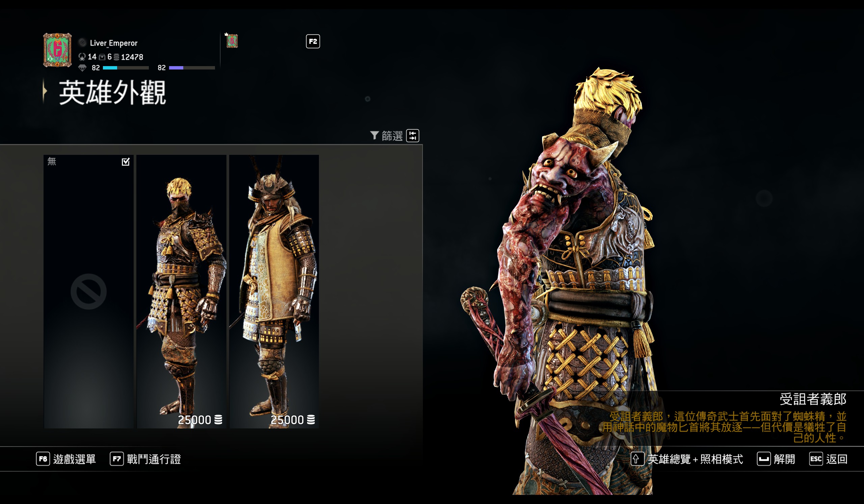Click the cyan gear level progress bar
Viewport: 864px width, 504px height.
[126, 68]
